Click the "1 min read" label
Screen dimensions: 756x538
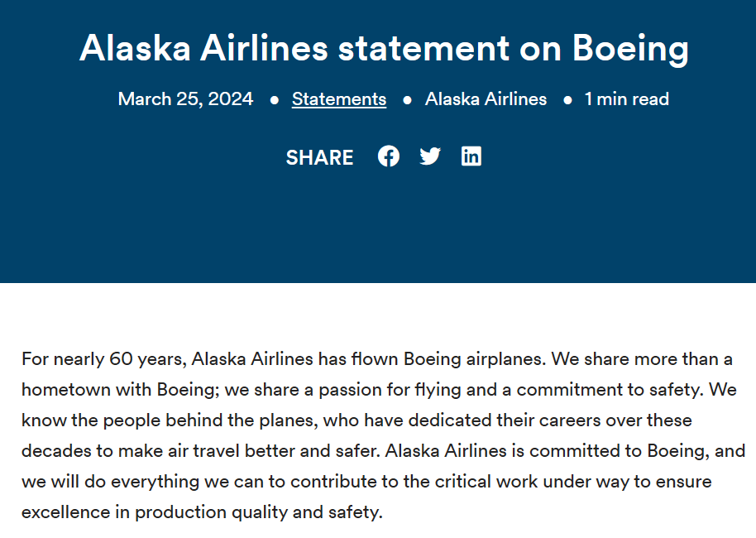click(x=626, y=99)
